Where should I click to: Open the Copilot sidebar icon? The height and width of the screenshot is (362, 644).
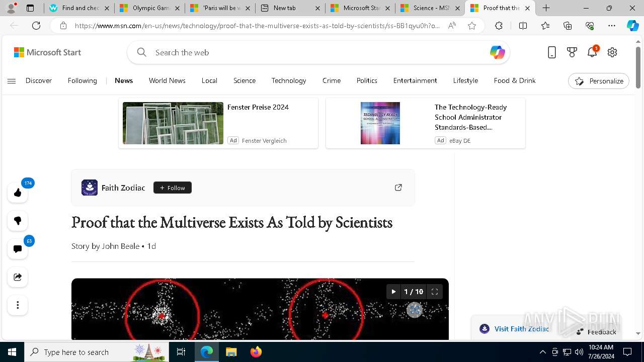click(x=633, y=26)
